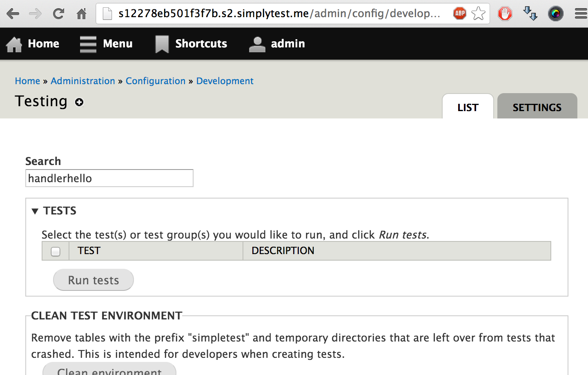Collapse the TESTS fieldset triangle

pyautogui.click(x=35, y=210)
